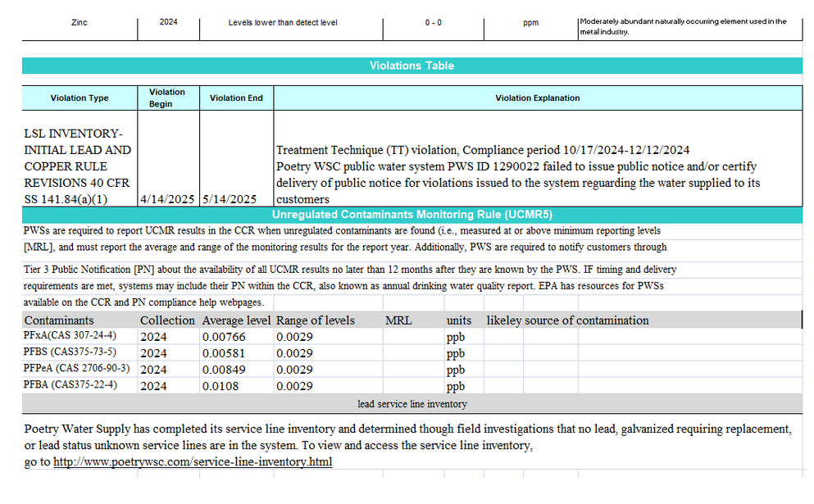The image size is (814, 504).
Task: Select the violation end date 5/14/2025
Action: 230,199
